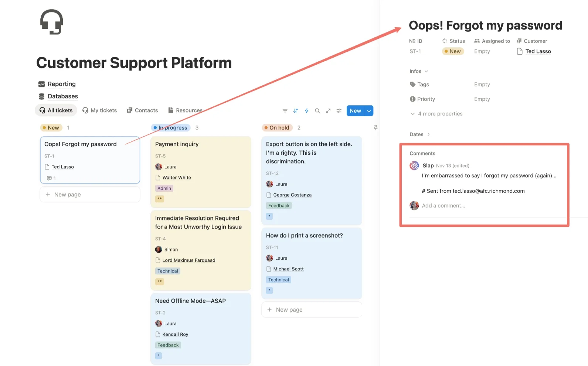The image size is (588, 366).
Task: Open the filter icon in the toolbar
Action: [x=285, y=110]
